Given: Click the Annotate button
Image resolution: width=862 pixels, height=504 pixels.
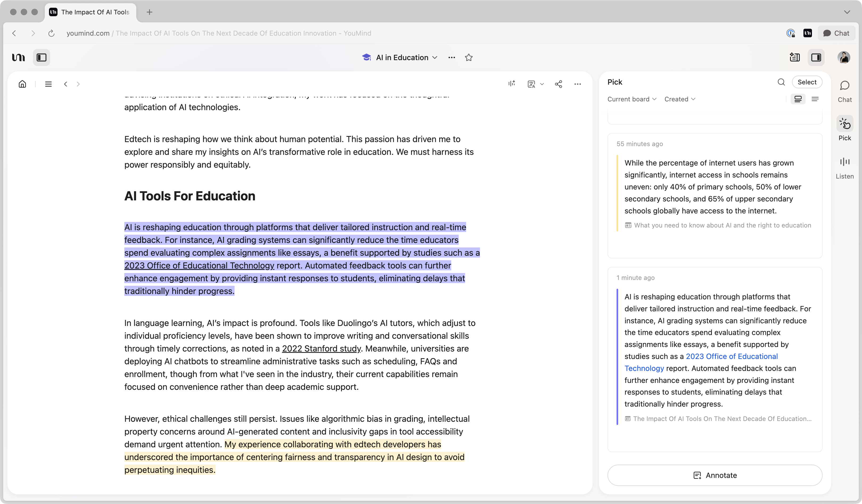Looking at the screenshot, I should tap(715, 475).
